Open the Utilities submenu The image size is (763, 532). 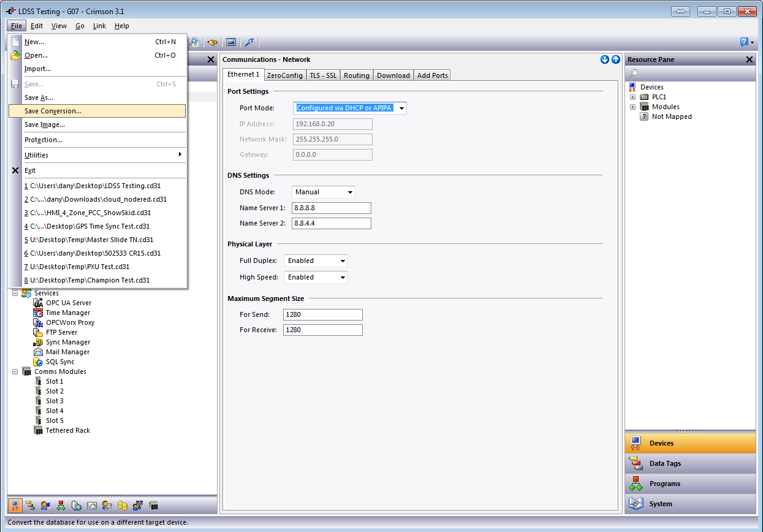tap(97, 155)
